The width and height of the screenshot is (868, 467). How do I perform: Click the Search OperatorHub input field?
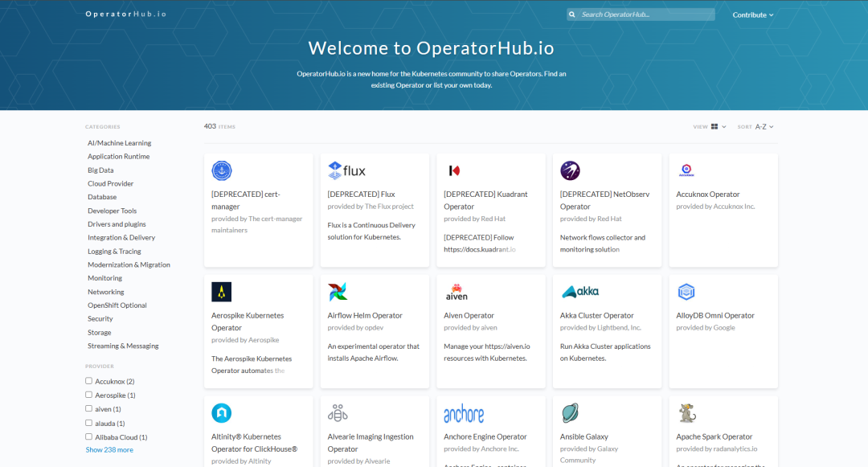click(641, 14)
